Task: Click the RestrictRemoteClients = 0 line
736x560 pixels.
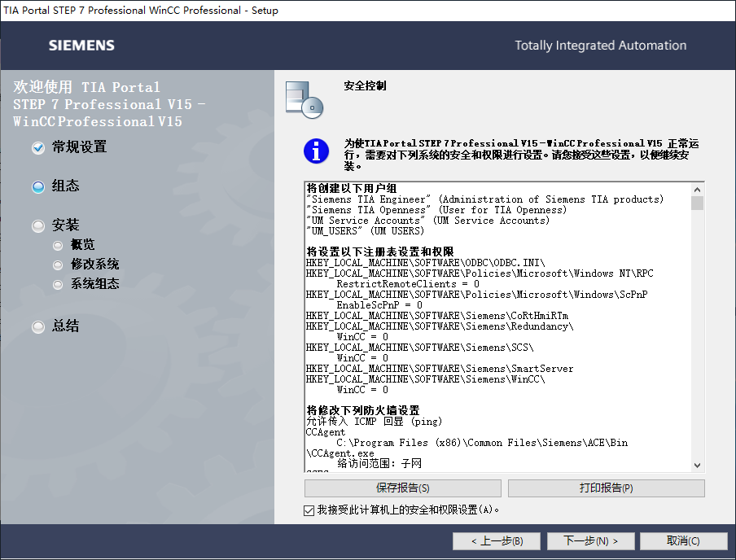Action: (x=408, y=284)
